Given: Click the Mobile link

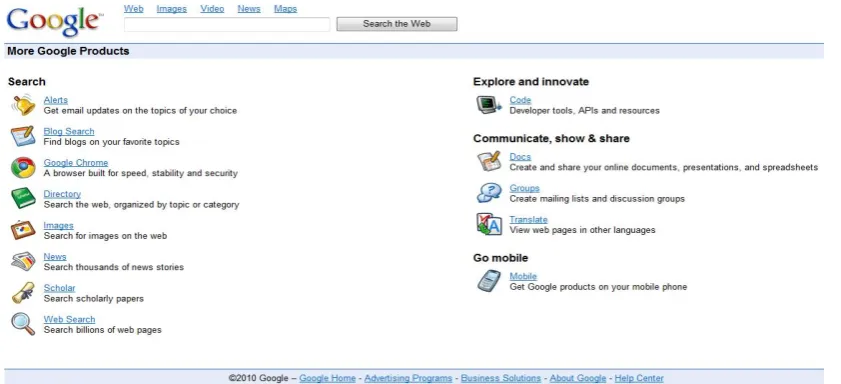Looking at the screenshot, I should (523, 276).
